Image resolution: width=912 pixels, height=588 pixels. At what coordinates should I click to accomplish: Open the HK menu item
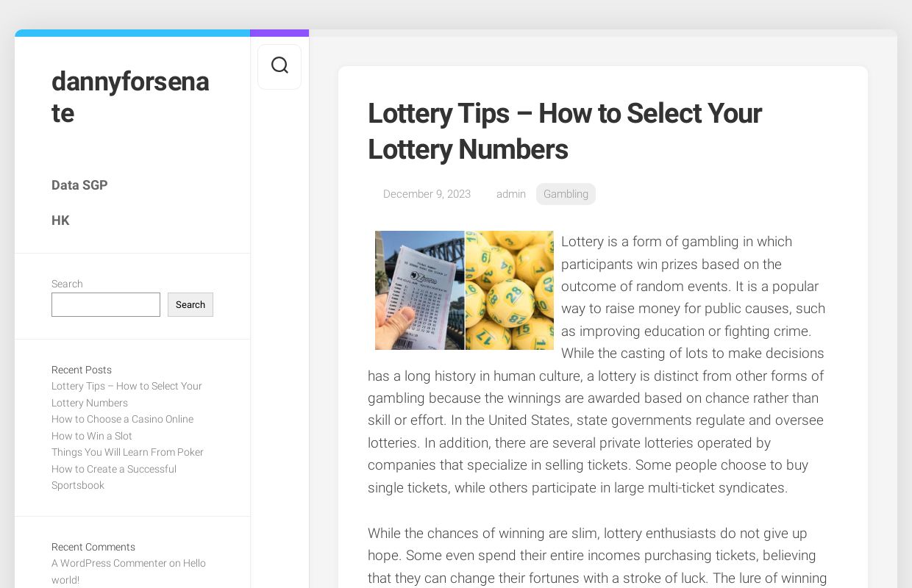point(60,220)
